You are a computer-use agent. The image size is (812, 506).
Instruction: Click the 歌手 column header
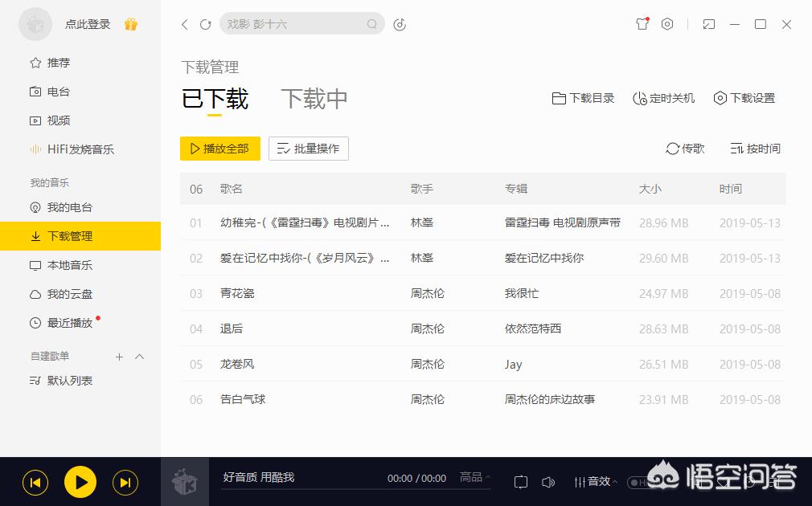click(421, 189)
